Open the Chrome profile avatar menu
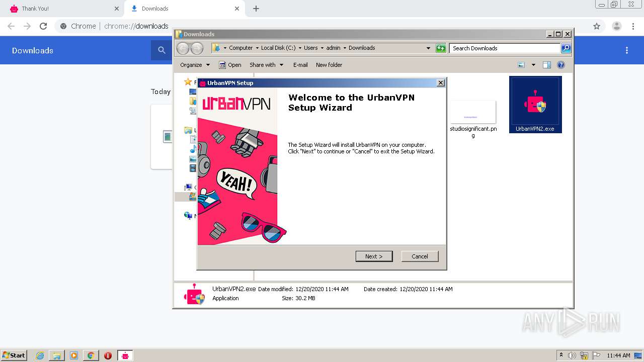 click(616, 26)
